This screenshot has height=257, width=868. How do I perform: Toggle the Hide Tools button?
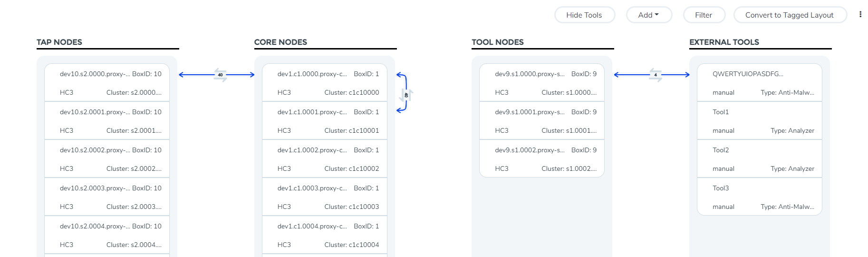click(x=584, y=15)
